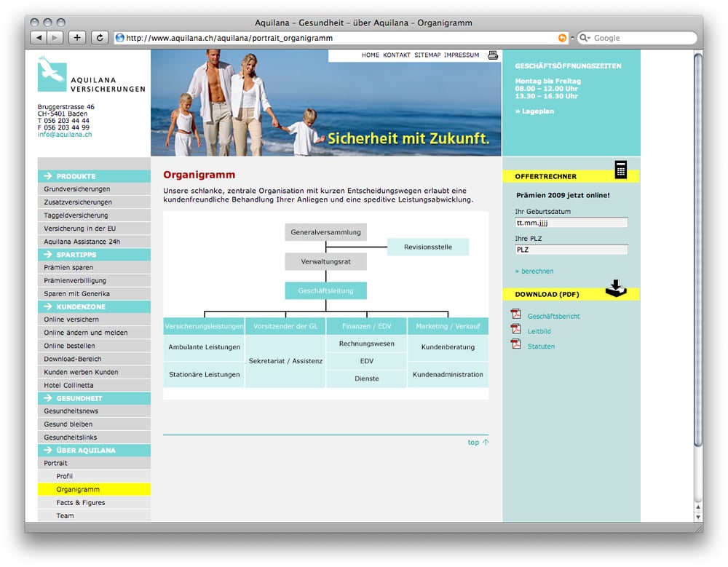
Task: Click the PDF icon next to Leitbild
Action: point(516,329)
